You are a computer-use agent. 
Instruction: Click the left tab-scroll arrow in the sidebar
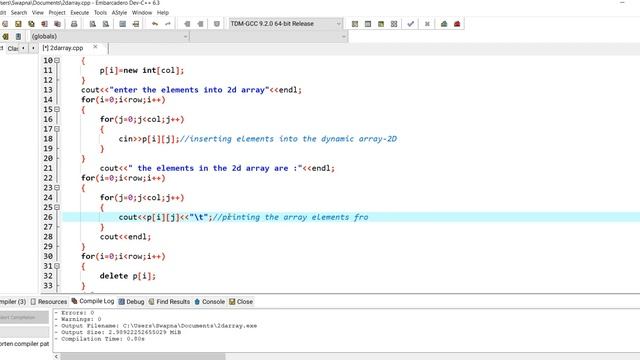[23, 48]
